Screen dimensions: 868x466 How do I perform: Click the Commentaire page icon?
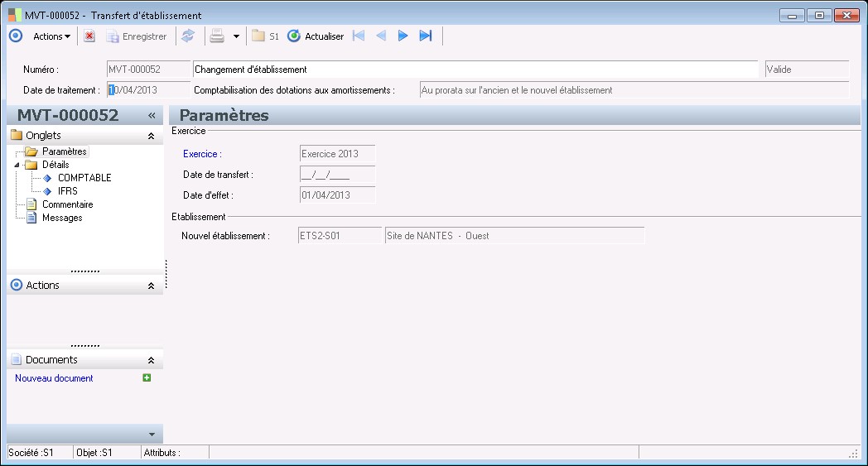31,204
